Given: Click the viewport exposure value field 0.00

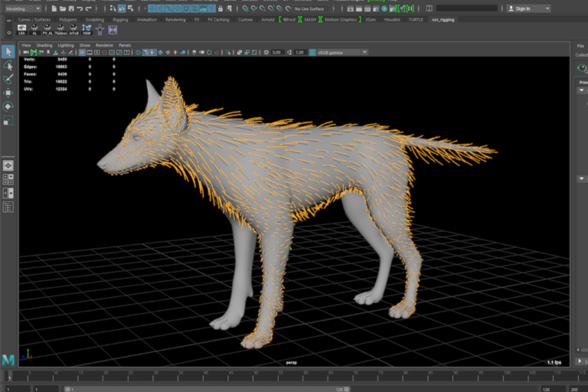Looking at the screenshot, I should tap(276, 52).
